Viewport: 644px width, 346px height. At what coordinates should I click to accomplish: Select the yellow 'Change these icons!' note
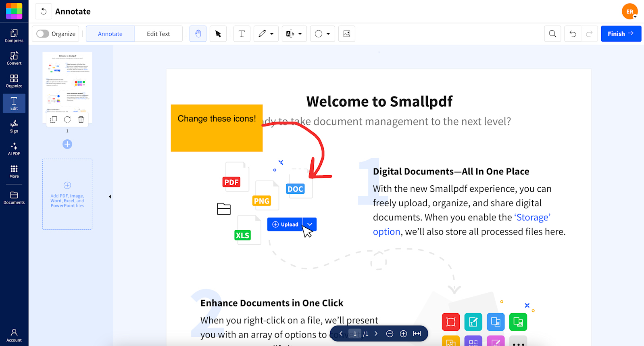[217, 128]
